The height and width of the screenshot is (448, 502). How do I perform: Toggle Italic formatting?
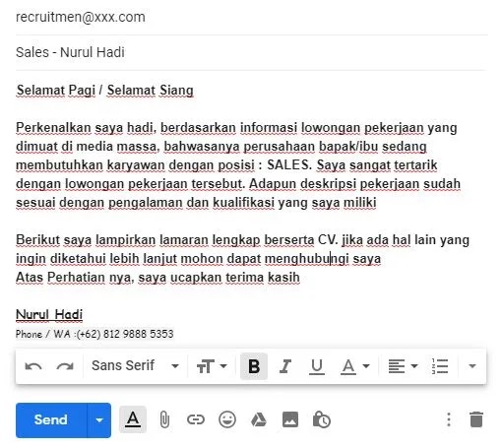(x=285, y=366)
